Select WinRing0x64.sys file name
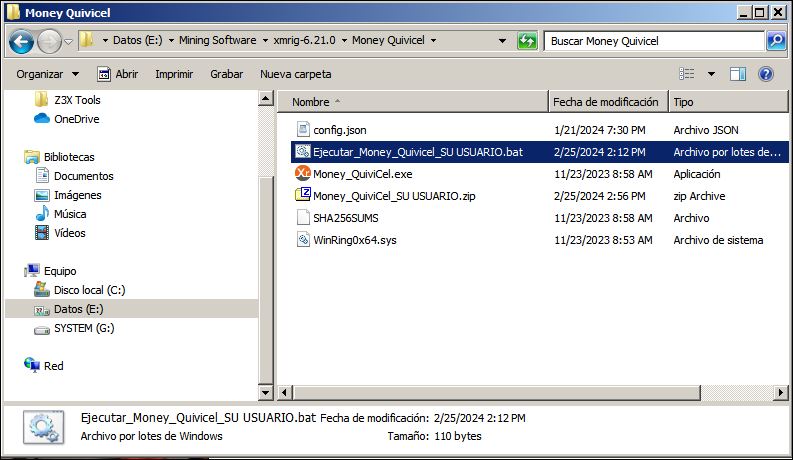The height and width of the screenshot is (460, 793). pos(355,240)
